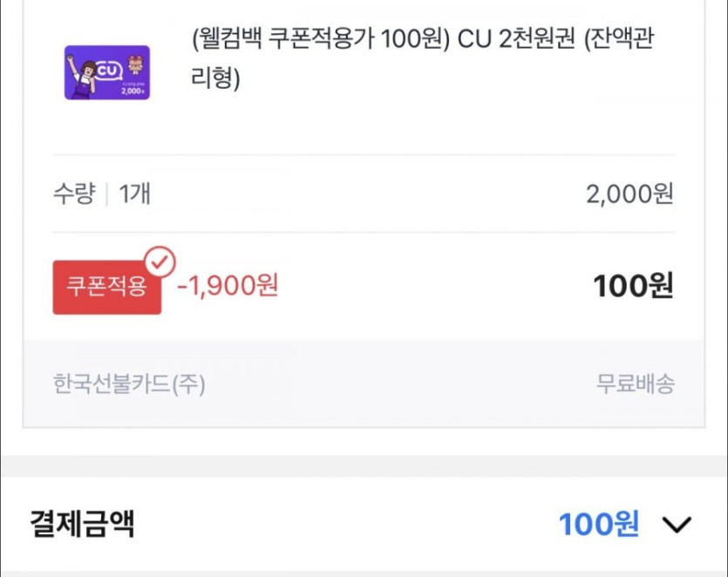Click the blue 100원 payment total
The width and height of the screenshot is (728, 577).
[599, 524]
